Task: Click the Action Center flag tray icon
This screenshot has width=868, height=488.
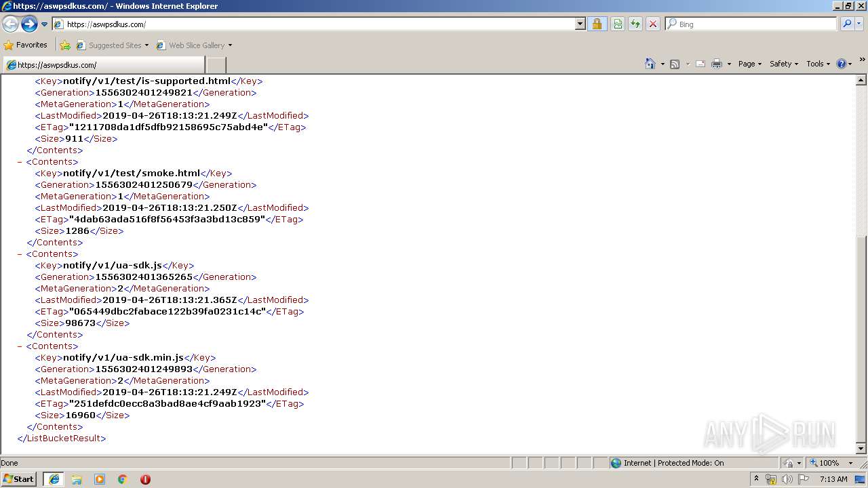Action: point(804,479)
